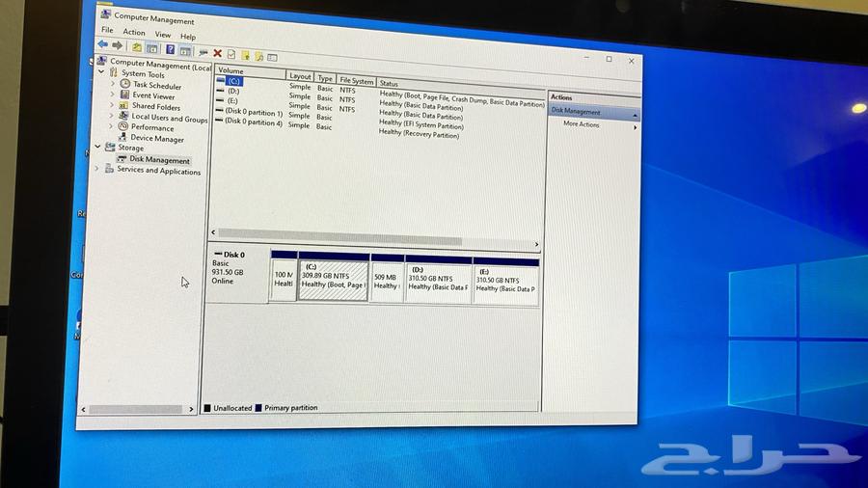
Task: Click More Actions in Actions pane
Action: 581,124
